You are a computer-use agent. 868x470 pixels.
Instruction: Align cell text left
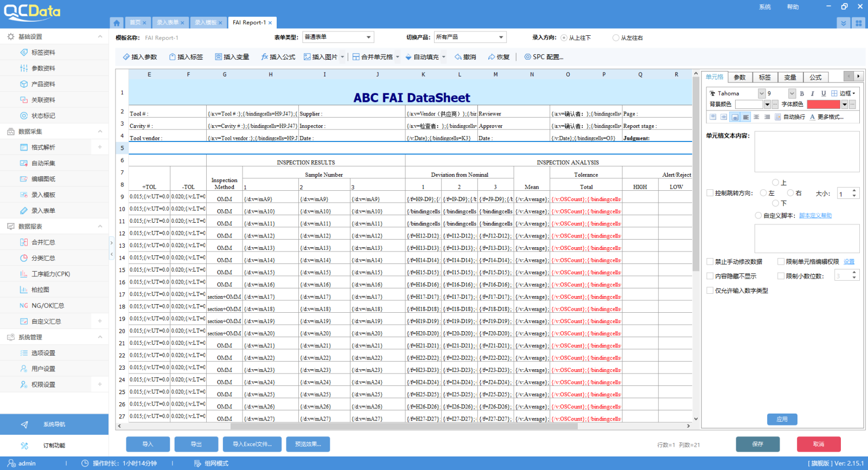pos(746,117)
